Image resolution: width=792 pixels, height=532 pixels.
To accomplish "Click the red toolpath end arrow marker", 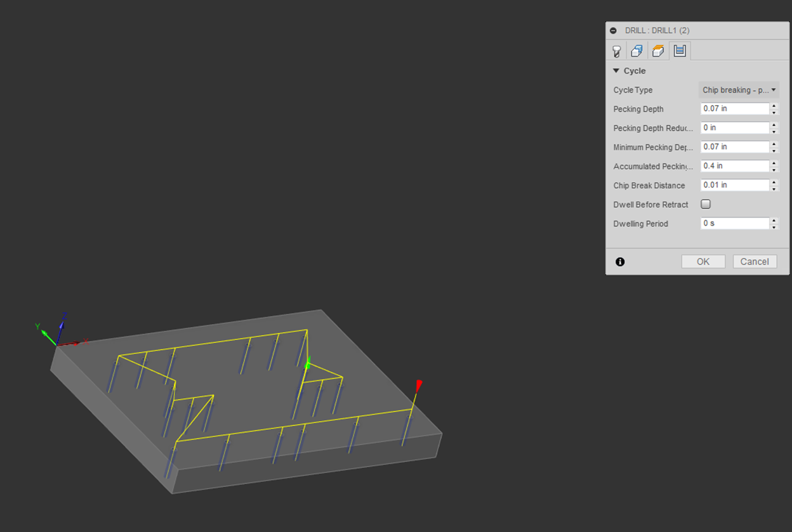I will (418, 386).
